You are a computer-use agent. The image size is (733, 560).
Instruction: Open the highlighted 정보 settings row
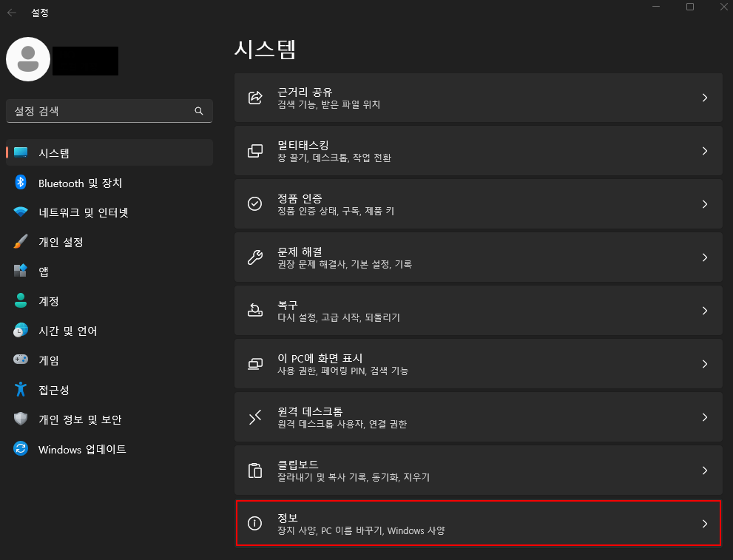479,524
